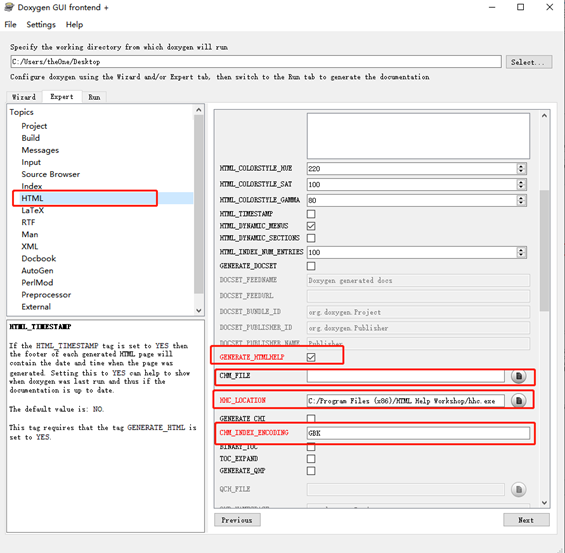The height and width of the screenshot is (553, 565).
Task: Enable the HTML_TIMESTAMP checkbox
Action: pyautogui.click(x=311, y=214)
